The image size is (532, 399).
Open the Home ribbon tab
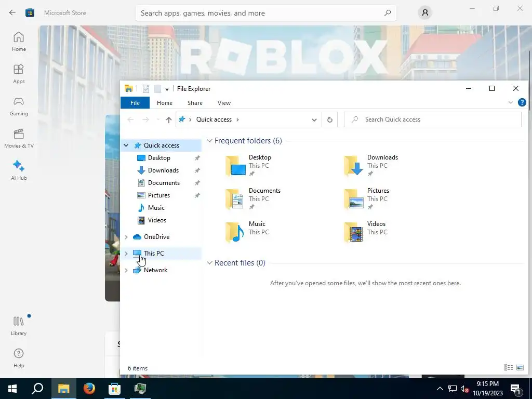click(165, 103)
